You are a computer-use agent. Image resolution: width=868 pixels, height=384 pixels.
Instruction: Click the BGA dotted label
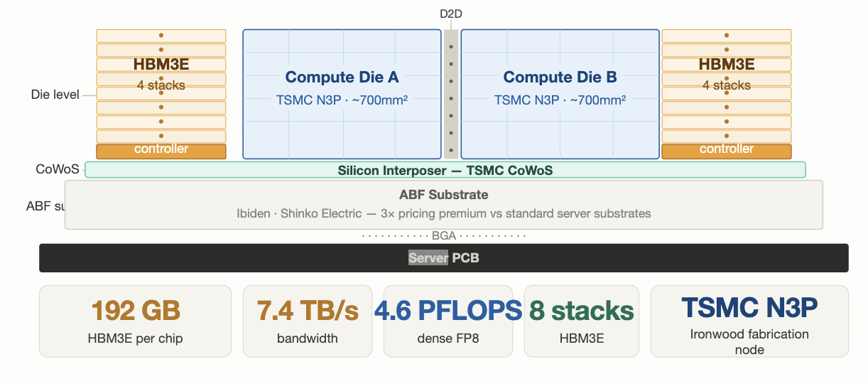(444, 235)
